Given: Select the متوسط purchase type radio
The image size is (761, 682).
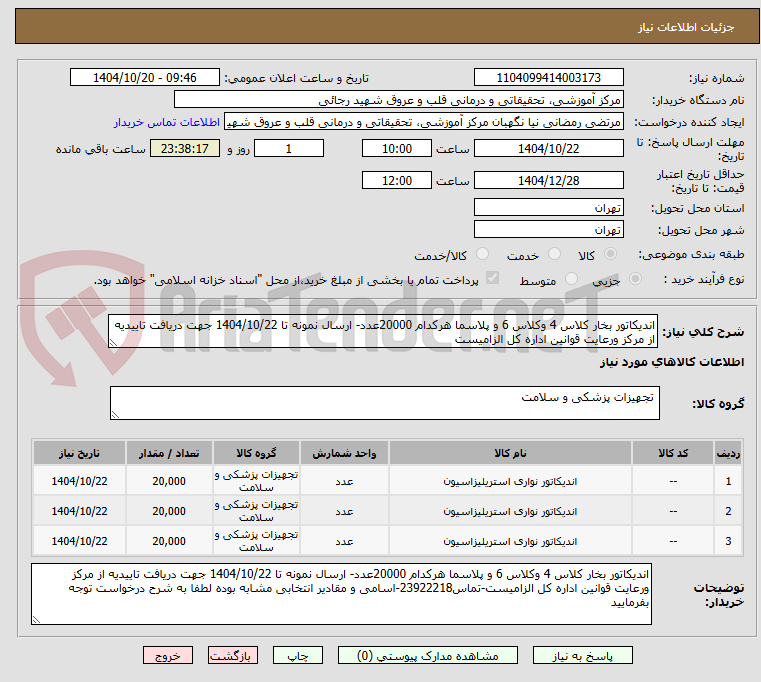Looking at the screenshot, I should click(x=571, y=279).
